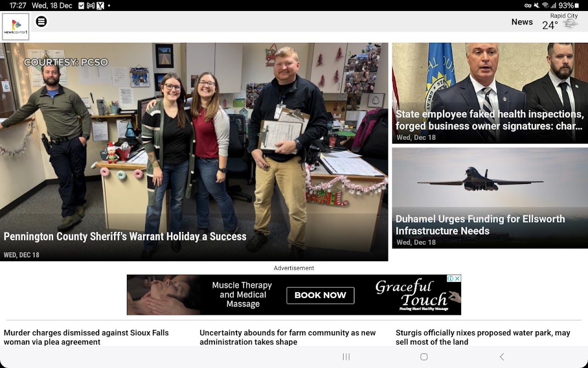Viewport: 588px width, 368px height.
Task: Tap the mute status icon
Action: click(x=536, y=6)
